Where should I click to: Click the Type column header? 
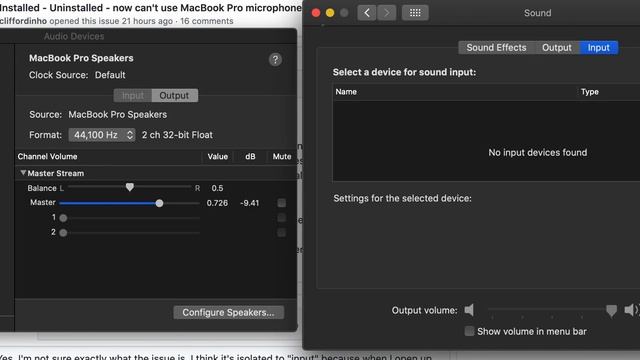pos(590,92)
